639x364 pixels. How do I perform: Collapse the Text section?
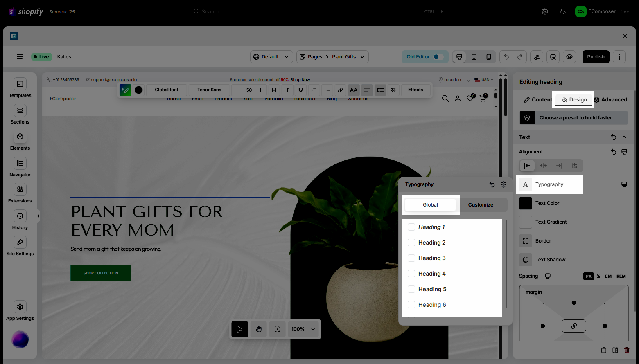tap(624, 137)
